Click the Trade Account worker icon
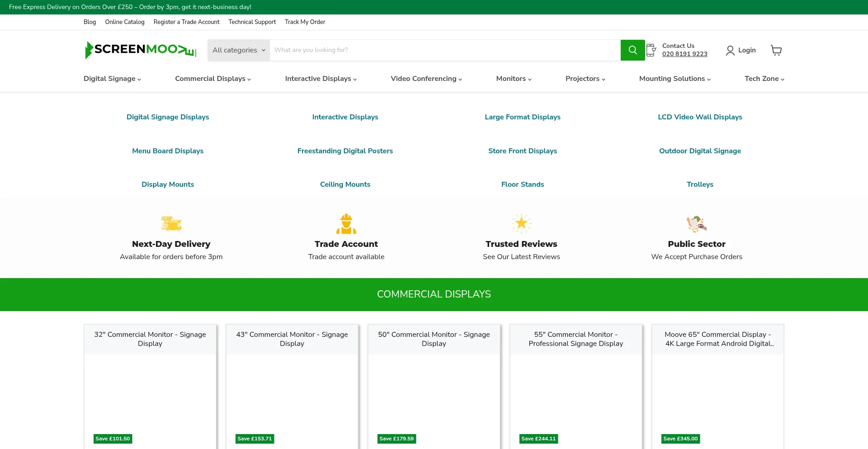The height and width of the screenshot is (449, 868). [346, 224]
